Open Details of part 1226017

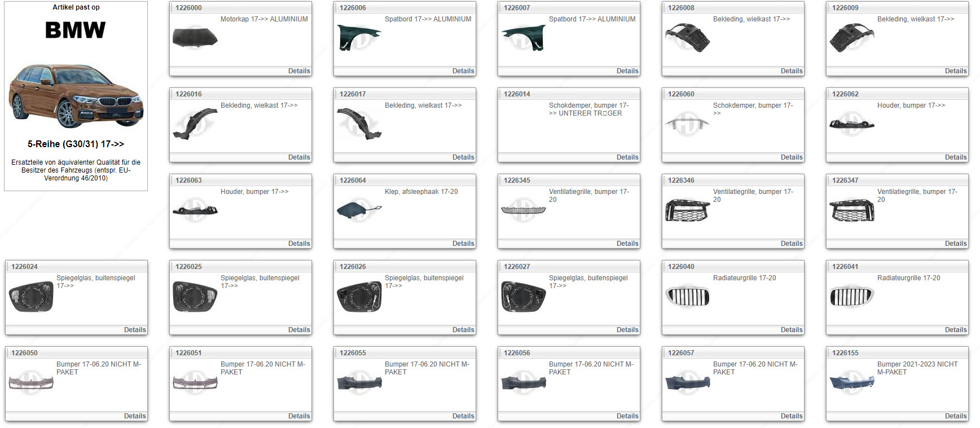[463, 157]
